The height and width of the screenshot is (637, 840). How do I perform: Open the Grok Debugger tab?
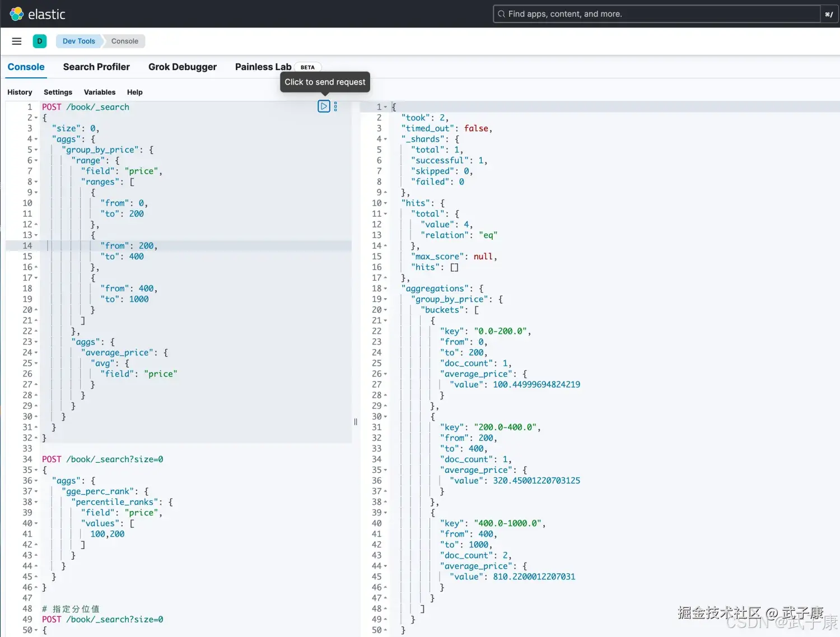click(x=182, y=67)
